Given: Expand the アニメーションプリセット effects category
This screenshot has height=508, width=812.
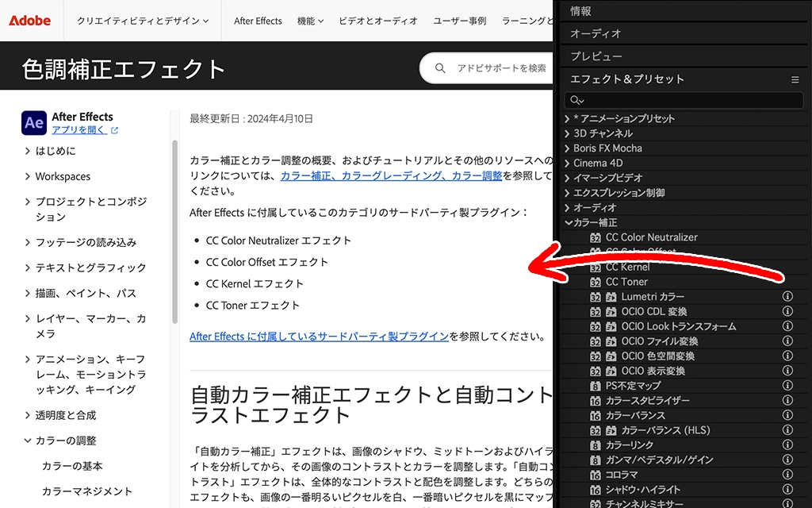Looking at the screenshot, I should 568,119.
